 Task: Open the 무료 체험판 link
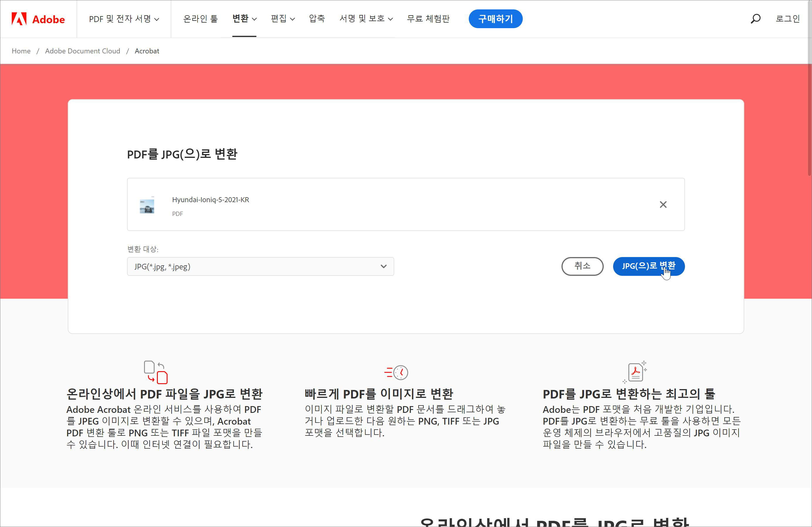[x=428, y=19]
